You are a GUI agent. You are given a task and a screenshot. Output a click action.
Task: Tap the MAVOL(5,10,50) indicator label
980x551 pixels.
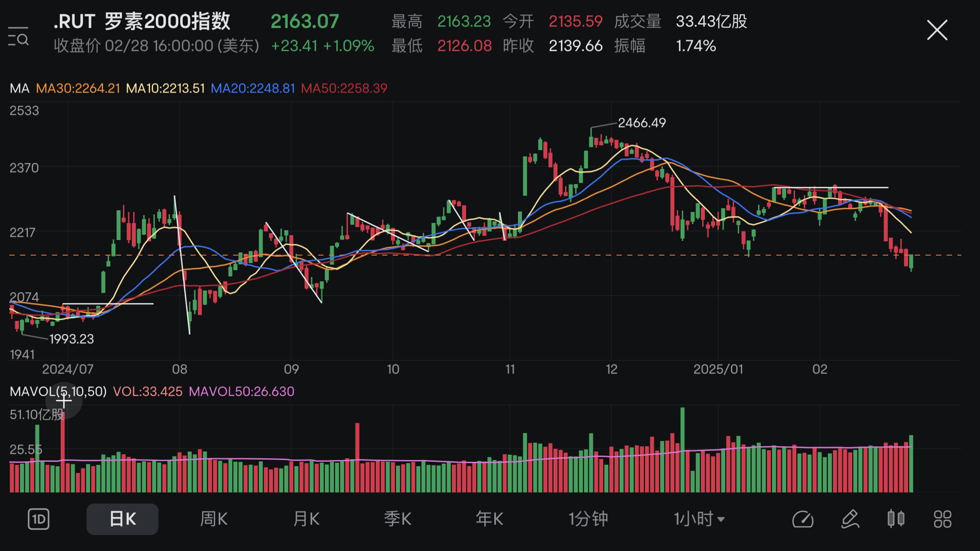pyautogui.click(x=58, y=391)
